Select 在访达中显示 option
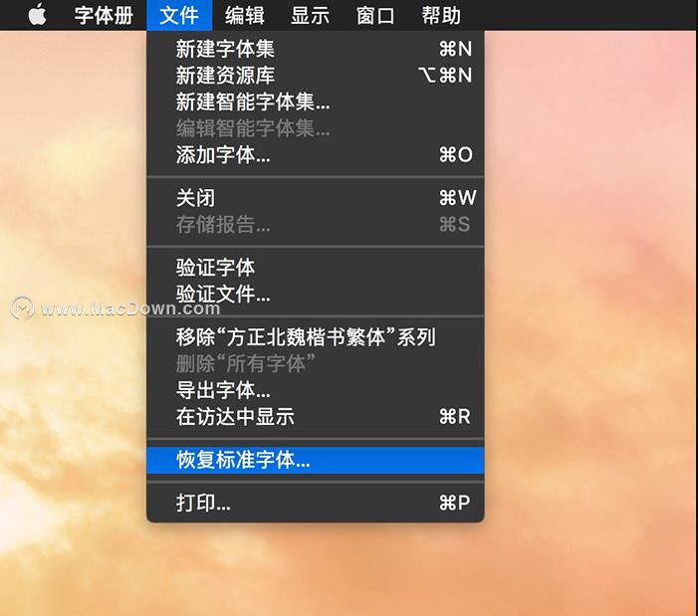Screen dimensions: 698x616 point(316,417)
